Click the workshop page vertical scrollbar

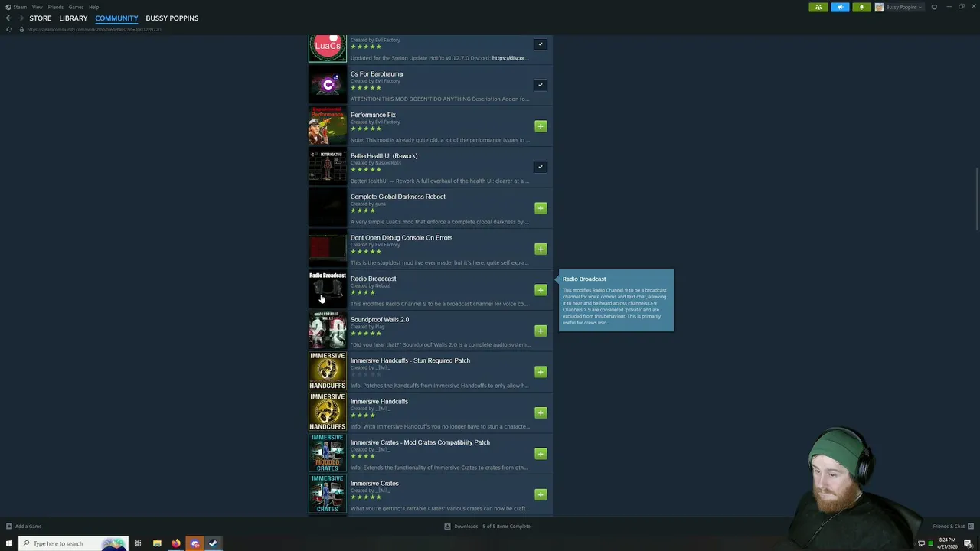pos(977,197)
